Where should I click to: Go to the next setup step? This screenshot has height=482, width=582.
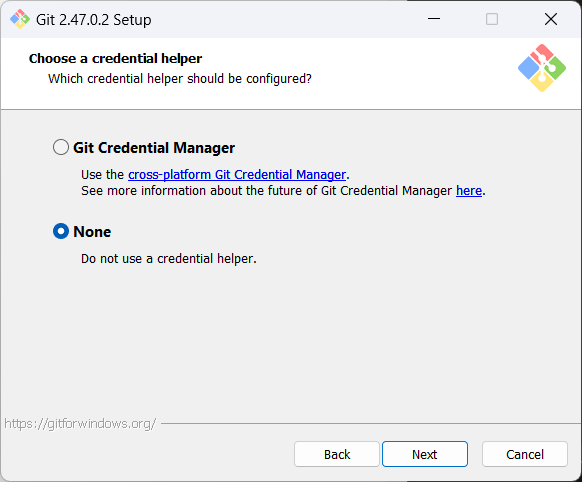pos(425,454)
